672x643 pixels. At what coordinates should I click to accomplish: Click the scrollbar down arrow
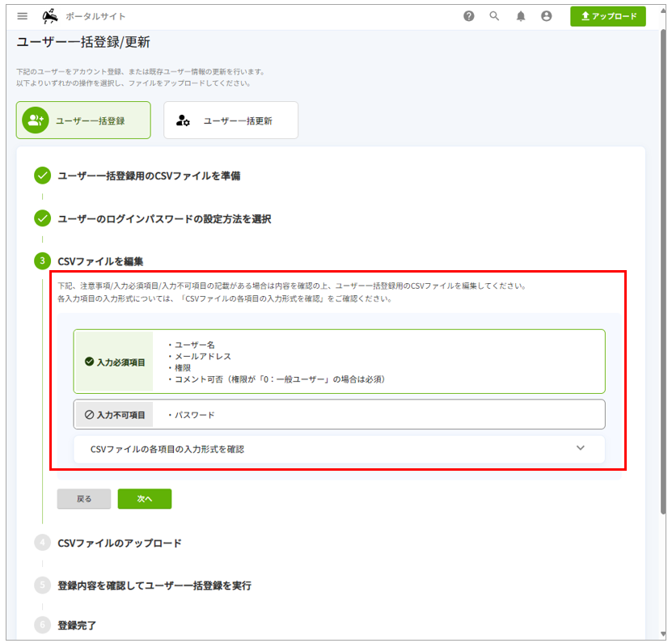coord(663,635)
